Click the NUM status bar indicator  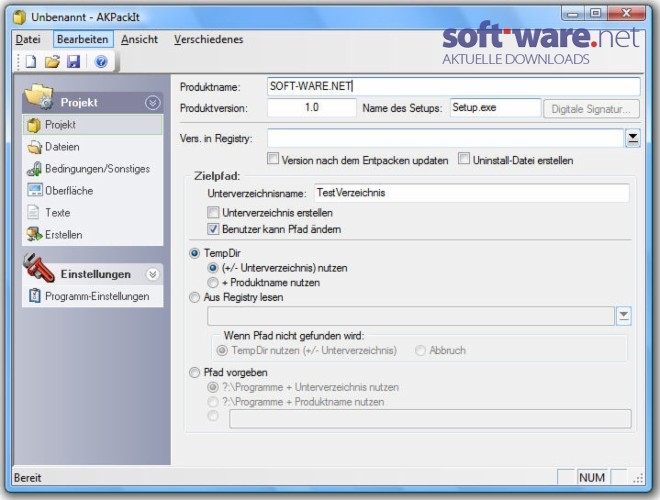592,478
